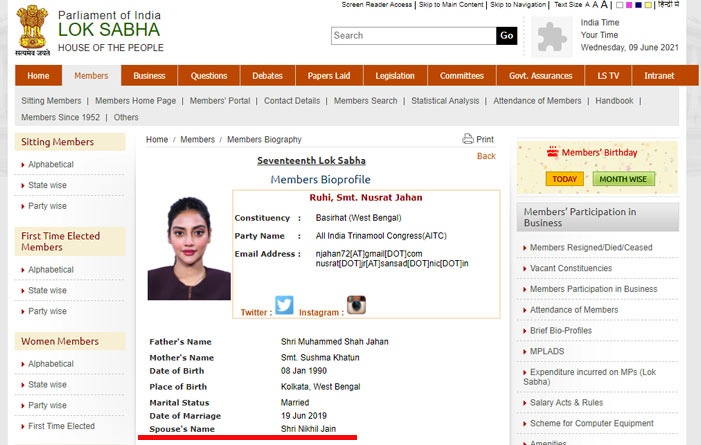The height and width of the screenshot is (445, 701).
Task: Open Attendance of Members sidebar link
Action: (574, 310)
